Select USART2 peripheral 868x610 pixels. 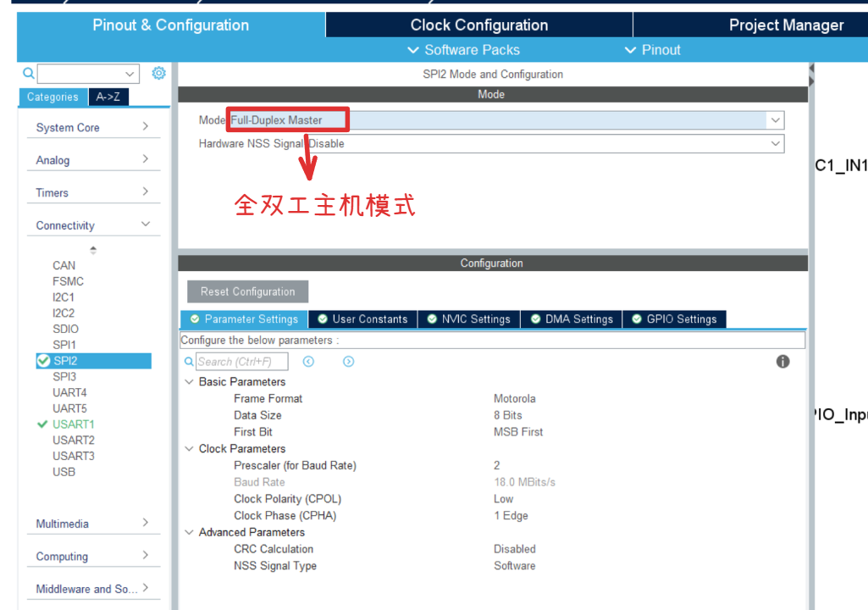pos(74,440)
